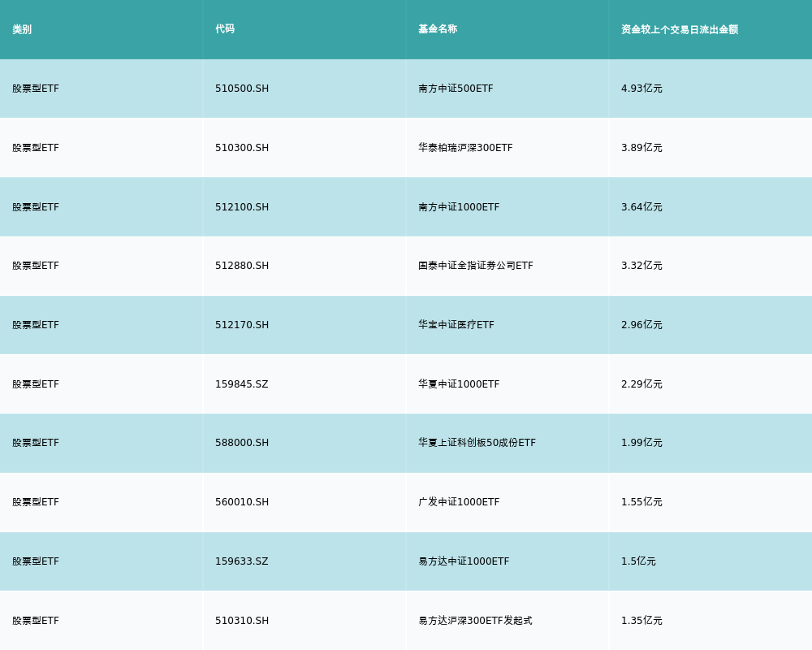Click 股票型ETF in the 159633.SZ row
Image resolution: width=812 pixels, height=650 pixels.
[36, 561]
